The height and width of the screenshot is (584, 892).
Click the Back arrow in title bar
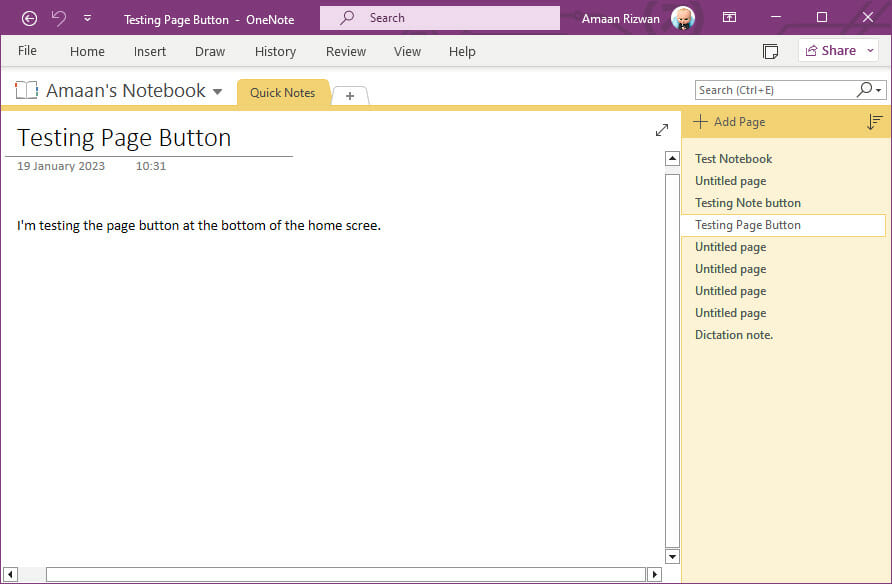pyautogui.click(x=29, y=19)
